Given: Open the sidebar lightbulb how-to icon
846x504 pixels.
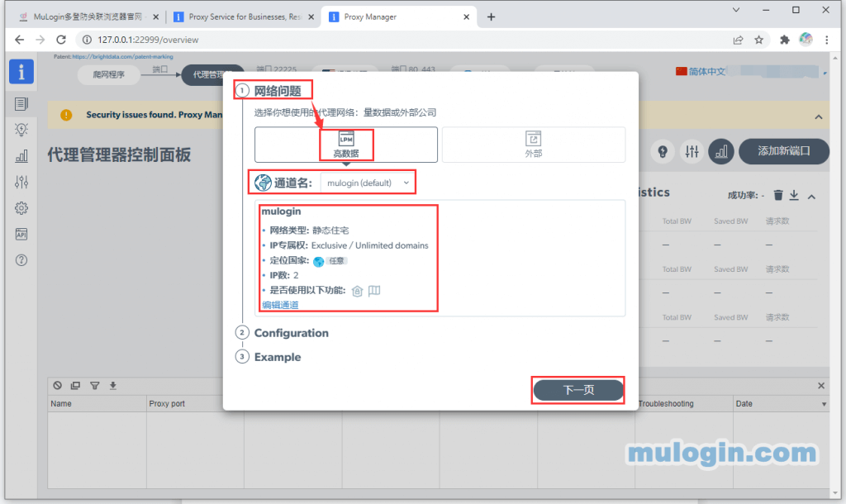Looking at the screenshot, I should (x=21, y=129).
